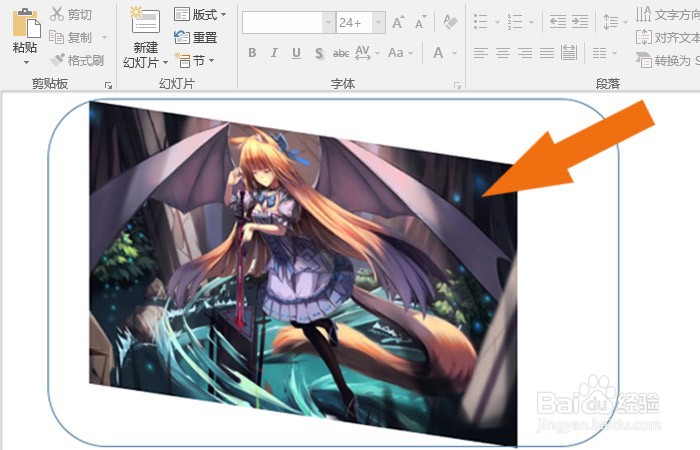
Task: Select Format Painter (格式刷)
Action: (x=76, y=60)
